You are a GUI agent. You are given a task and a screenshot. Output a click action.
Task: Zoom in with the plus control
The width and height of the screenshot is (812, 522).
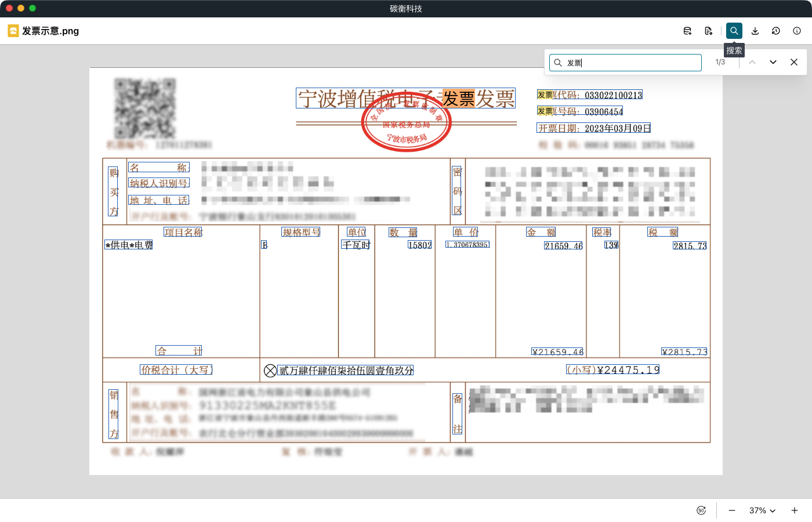796,510
